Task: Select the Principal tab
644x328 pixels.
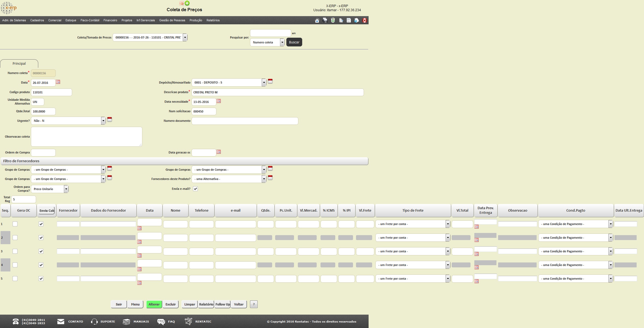Action: point(19,64)
